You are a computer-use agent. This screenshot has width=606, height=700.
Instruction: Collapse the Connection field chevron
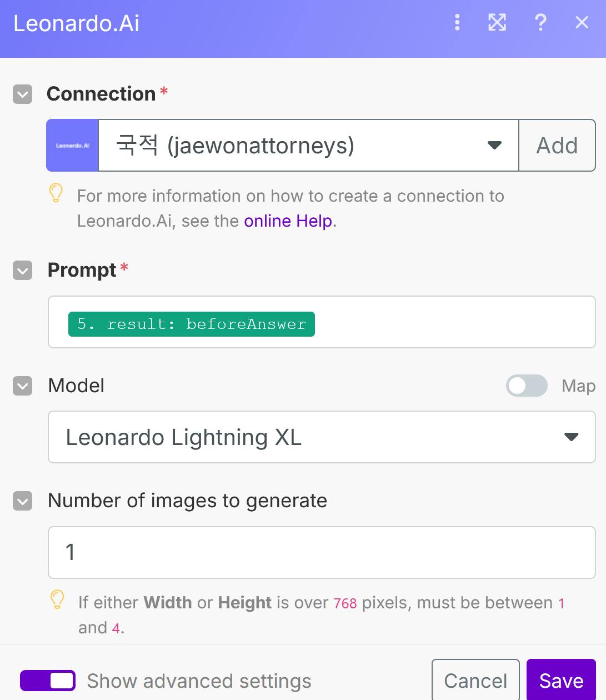(x=23, y=94)
